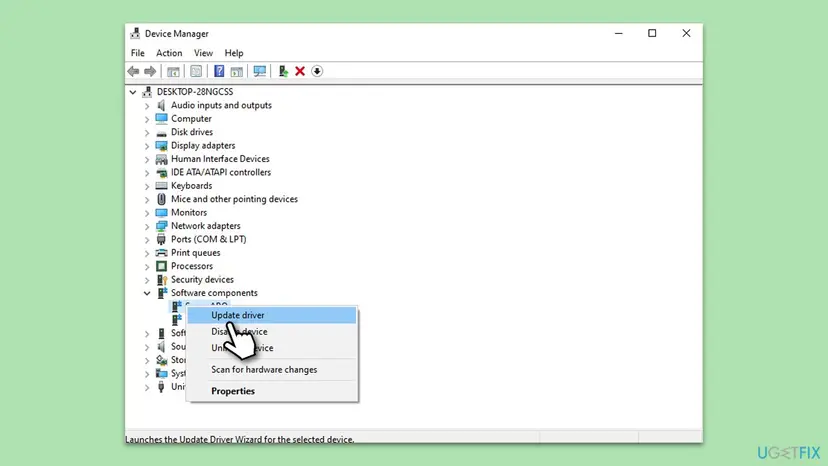Viewport: 828px width, 466px height.
Task: Click the Disk drives icon
Action: click(162, 132)
